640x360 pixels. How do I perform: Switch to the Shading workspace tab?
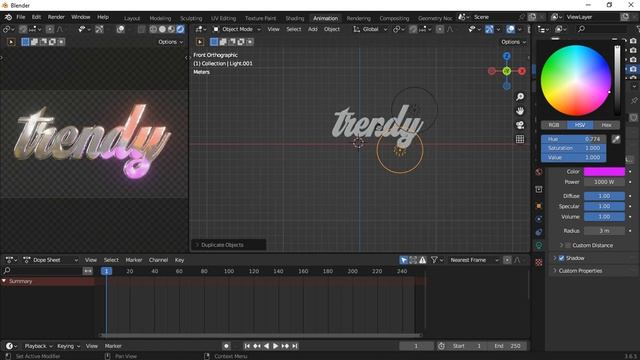click(x=295, y=18)
